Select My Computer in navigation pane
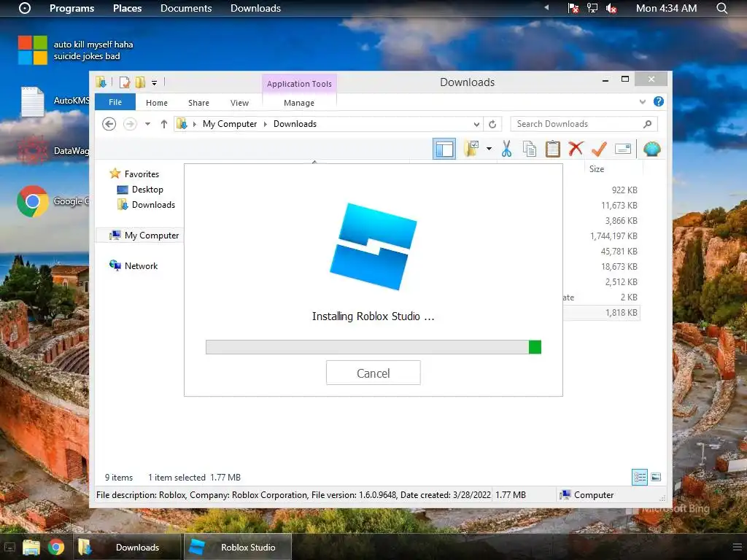The image size is (747, 560). 152,236
